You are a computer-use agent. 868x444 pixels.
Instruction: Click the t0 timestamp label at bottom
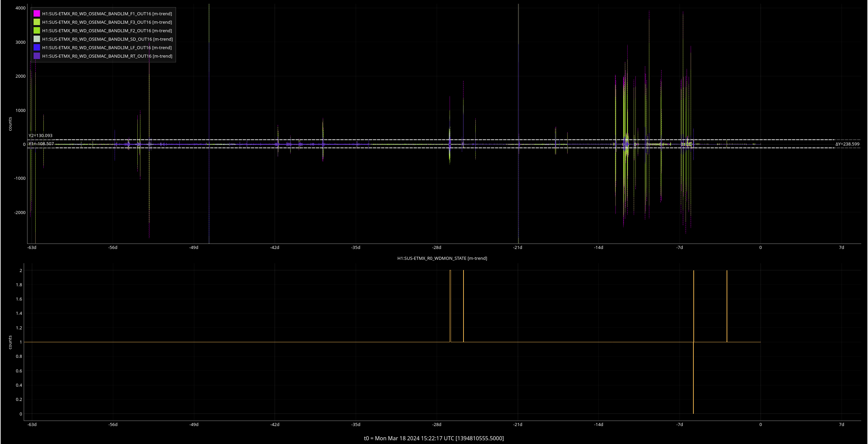point(434,438)
